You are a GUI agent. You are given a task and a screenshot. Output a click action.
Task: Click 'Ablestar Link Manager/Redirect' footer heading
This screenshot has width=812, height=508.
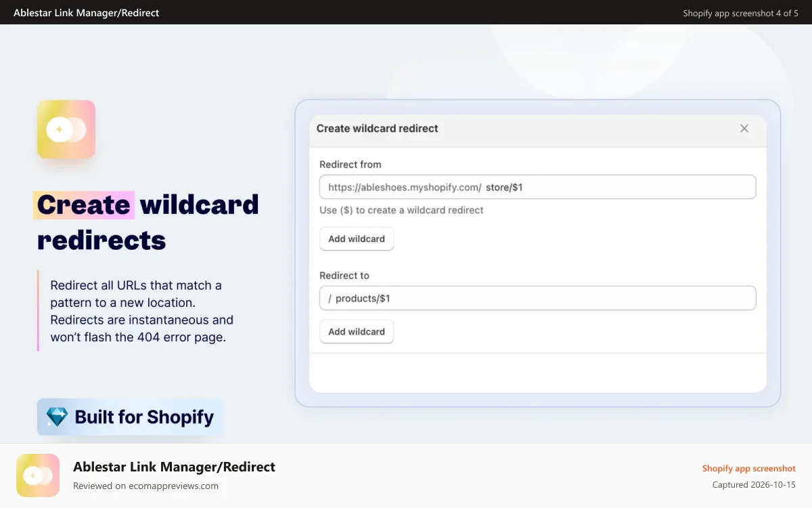point(174,467)
